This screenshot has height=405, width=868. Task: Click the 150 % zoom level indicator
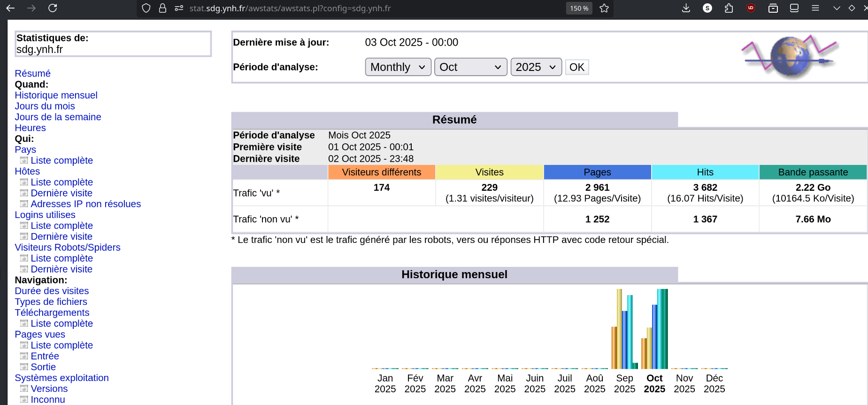tap(579, 8)
